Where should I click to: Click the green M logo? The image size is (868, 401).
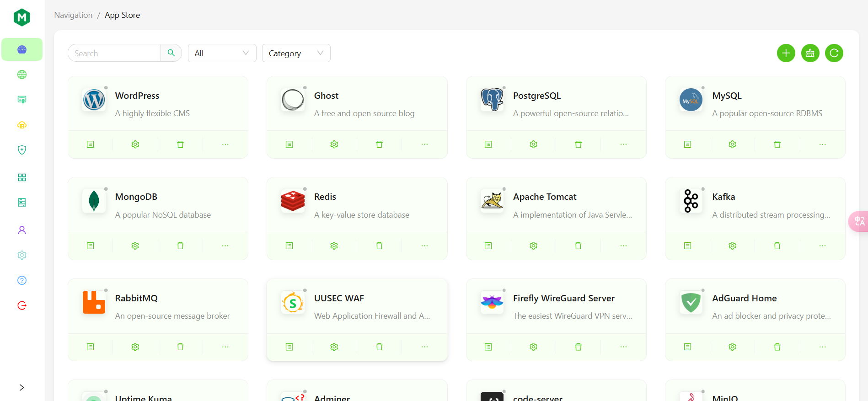click(22, 17)
